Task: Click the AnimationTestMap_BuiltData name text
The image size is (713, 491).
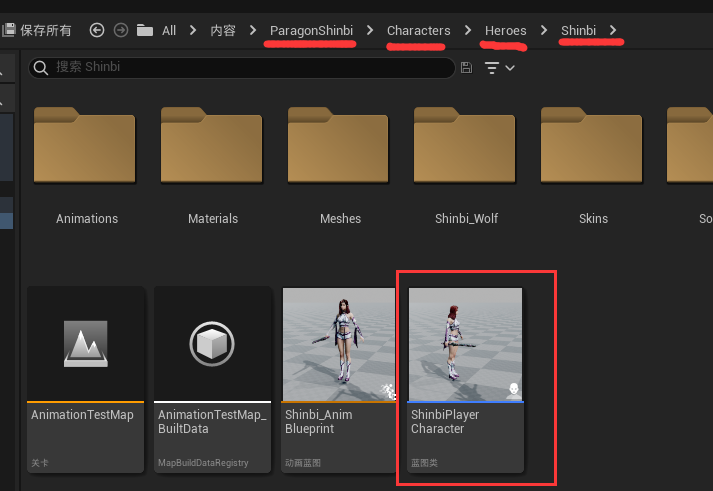Action: (212, 421)
